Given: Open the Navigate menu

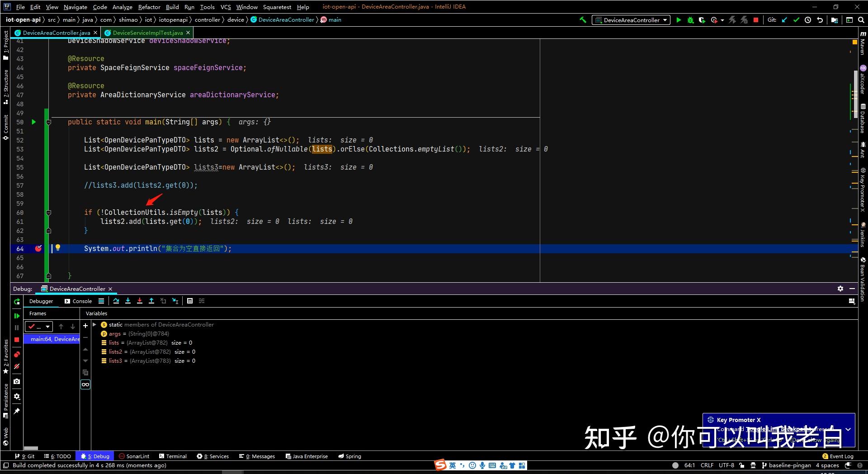Looking at the screenshot, I should (x=75, y=7).
